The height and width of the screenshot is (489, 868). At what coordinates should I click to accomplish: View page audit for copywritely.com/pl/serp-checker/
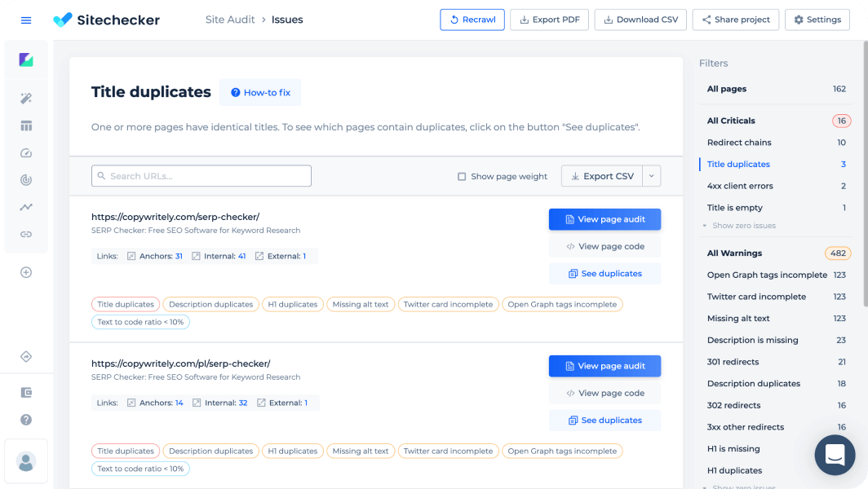click(605, 366)
